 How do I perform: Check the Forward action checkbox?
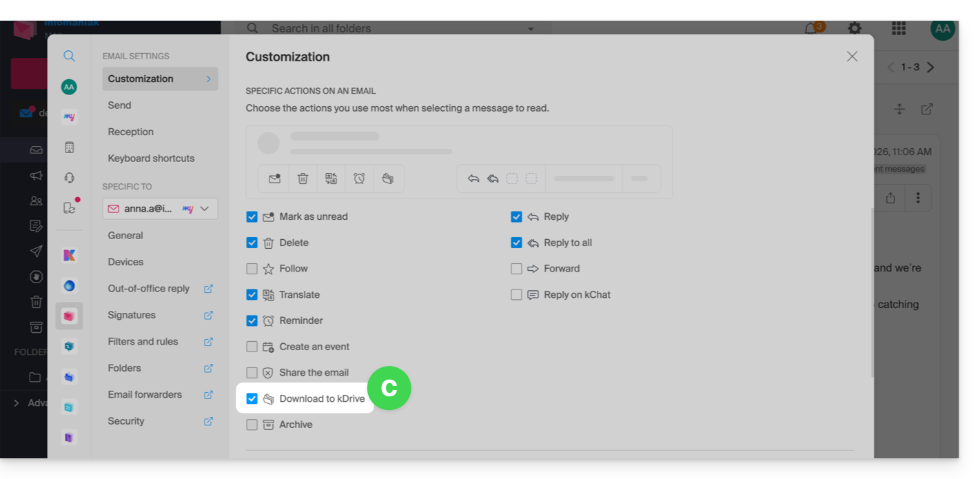(x=516, y=269)
